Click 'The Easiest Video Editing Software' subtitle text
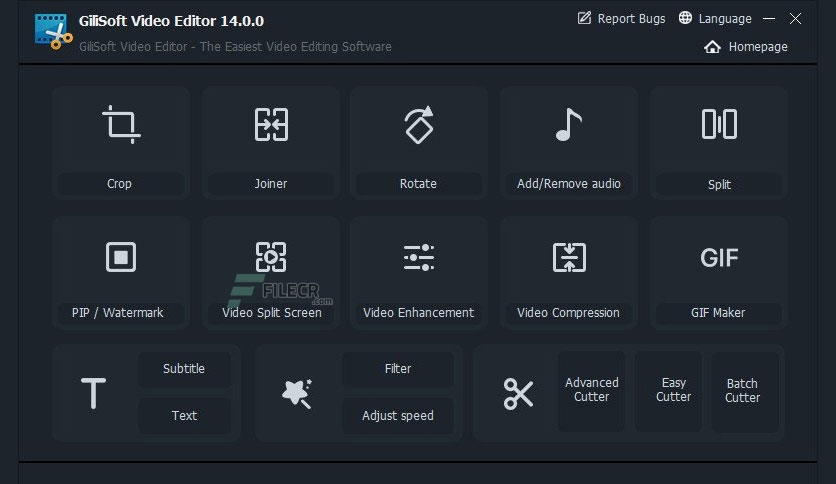This screenshot has width=836, height=484. click(295, 47)
